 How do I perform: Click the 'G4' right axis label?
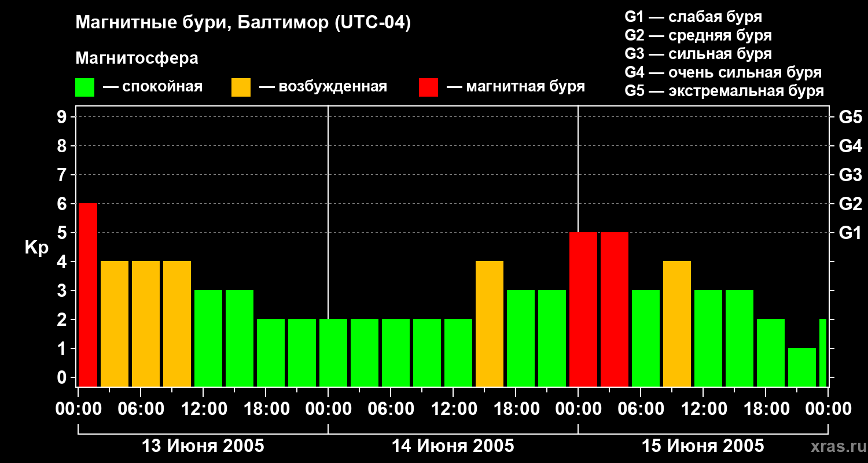pos(850,146)
